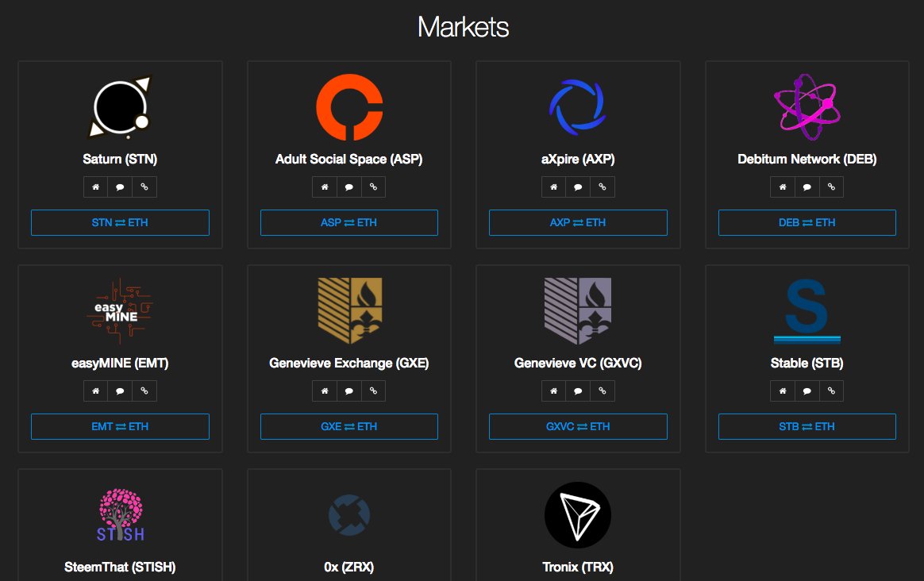The image size is (924, 581).
Task: Click the Genevieve VC (GXVC) title
Action: pyautogui.click(x=578, y=363)
